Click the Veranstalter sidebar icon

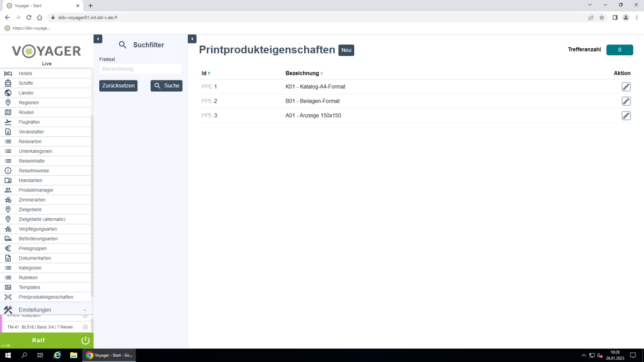tap(8, 132)
